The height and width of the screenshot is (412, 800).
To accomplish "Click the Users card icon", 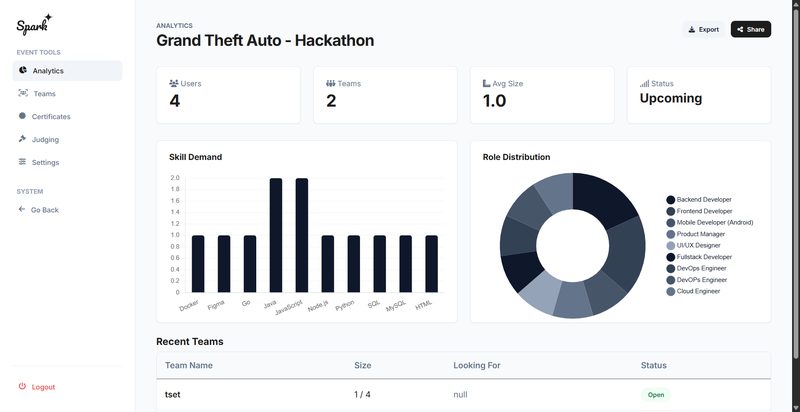I will click(x=174, y=84).
